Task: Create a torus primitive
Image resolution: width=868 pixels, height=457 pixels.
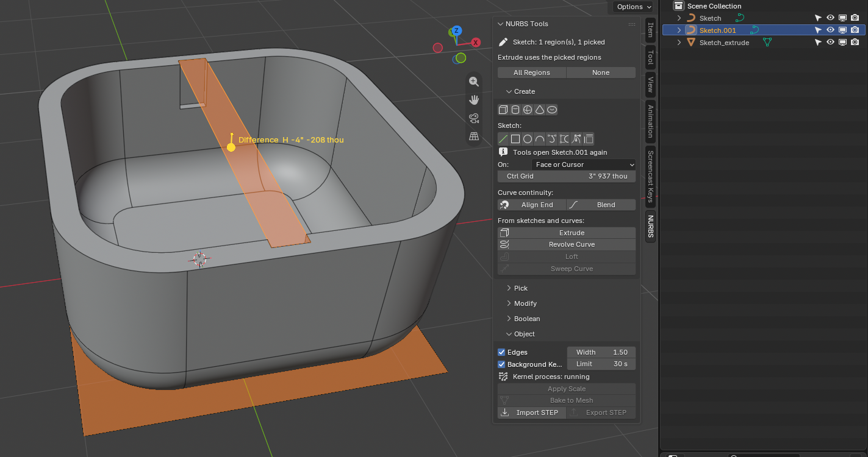Action: (x=552, y=110)
